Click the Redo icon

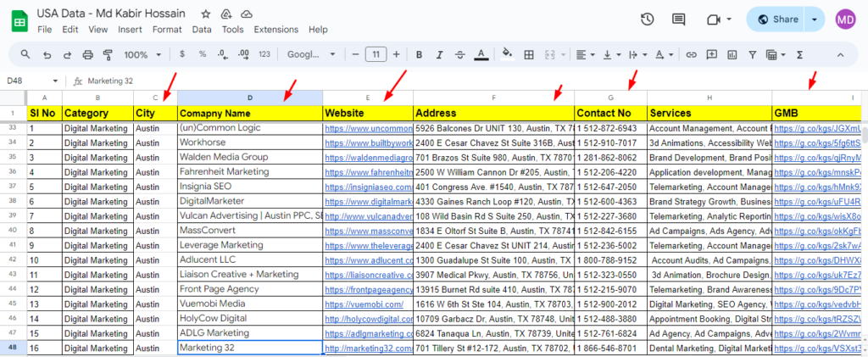[68, 54]
